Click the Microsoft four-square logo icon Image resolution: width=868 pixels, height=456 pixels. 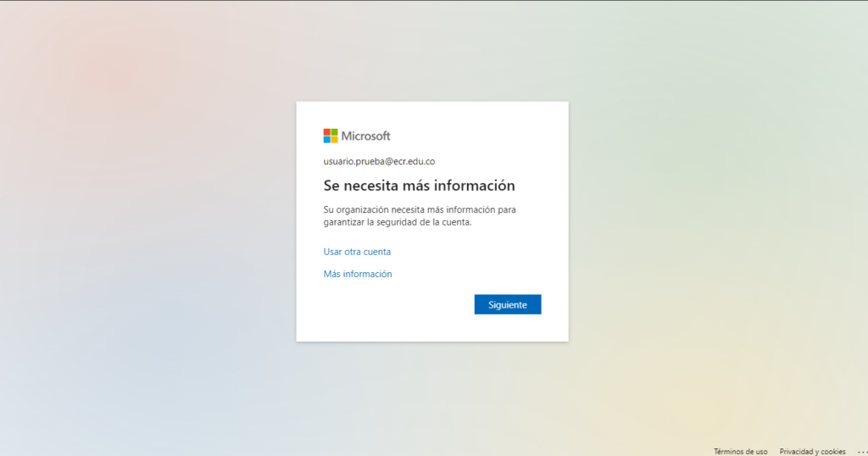(x=331, y=136)
